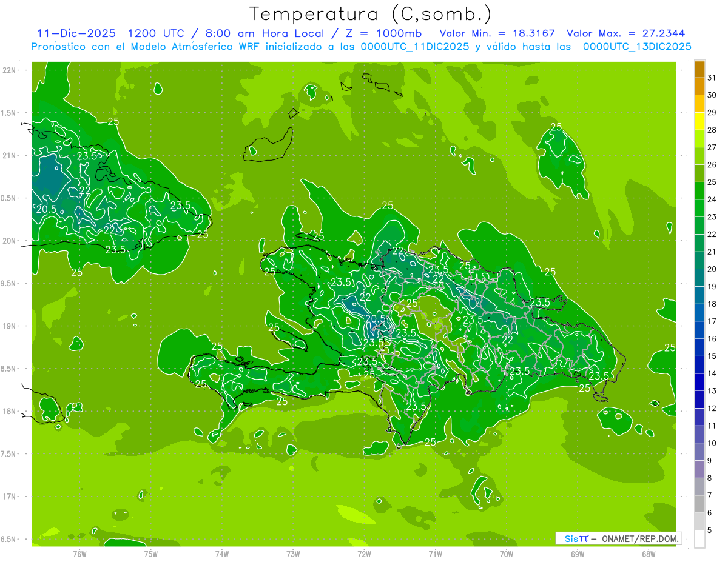Click the legend swatch between 26 and 27
Image resolution: width=728 pixels, height=562 pixels.
pos(699,156)
